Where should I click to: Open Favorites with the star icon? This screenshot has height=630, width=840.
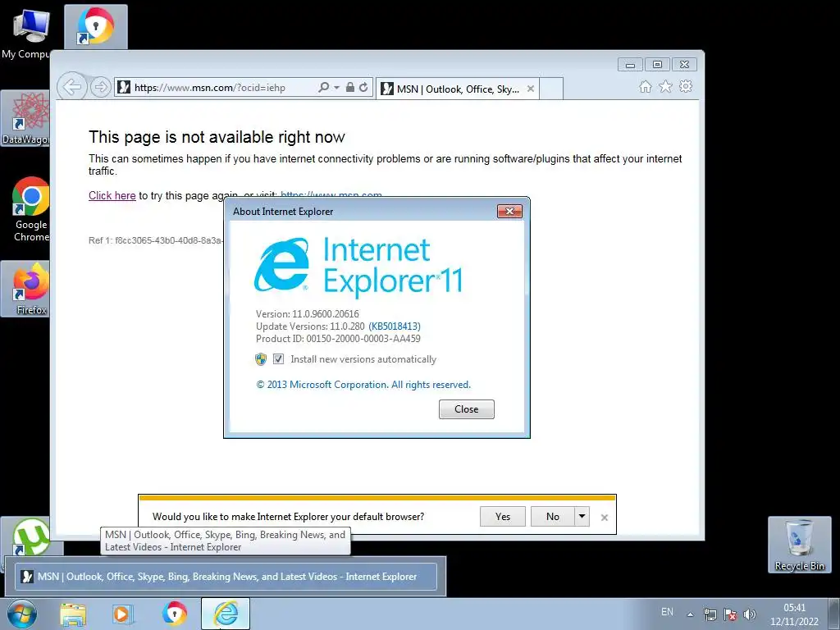pyautogui.click(x=665, y=86)
